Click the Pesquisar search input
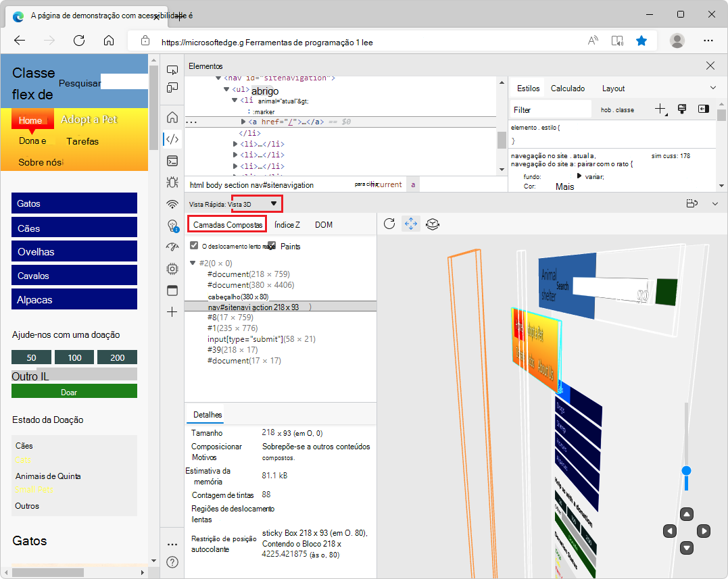The height and width of the screenshot is (579, 728). click(x=124, y=82)
